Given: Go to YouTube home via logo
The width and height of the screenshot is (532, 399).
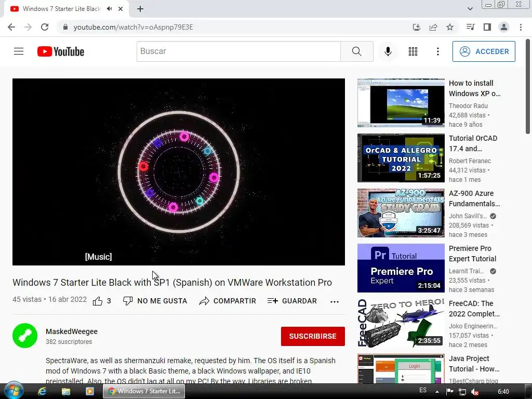Looking at the screenshot, I should tap(61, 51).
